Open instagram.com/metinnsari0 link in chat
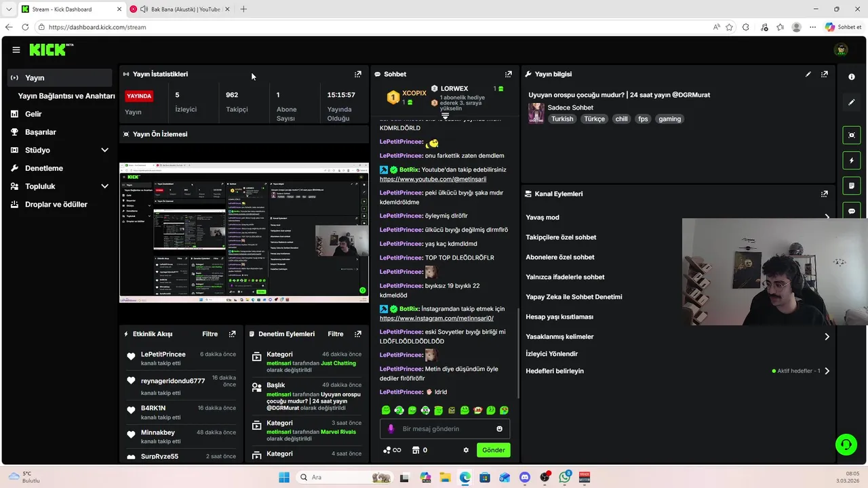Viewport: 868px width, 488px height. [436, 318]
